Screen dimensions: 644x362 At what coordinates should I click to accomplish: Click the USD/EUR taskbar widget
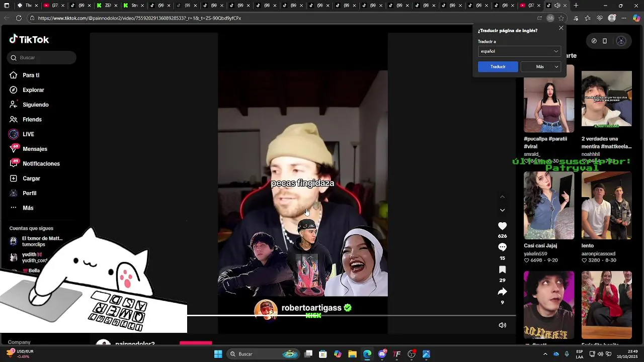[19, 354]
